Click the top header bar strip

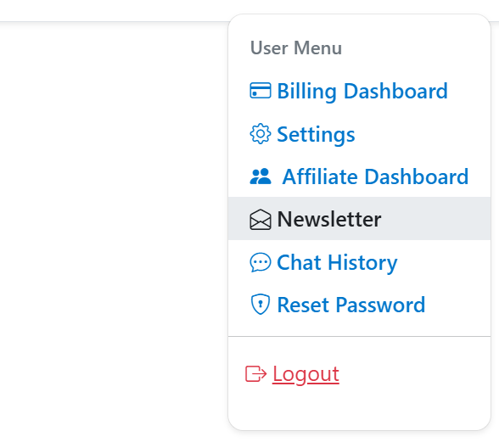113,10
